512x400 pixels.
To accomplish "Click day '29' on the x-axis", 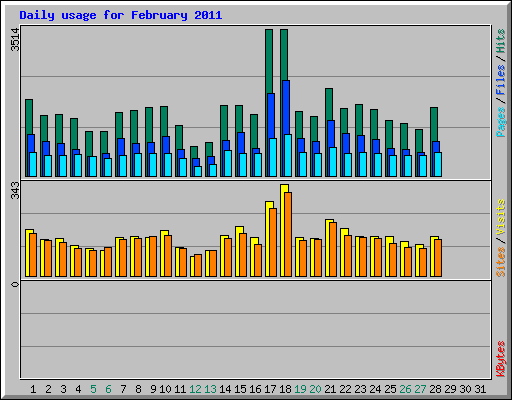I will click(x=450, y=389).
